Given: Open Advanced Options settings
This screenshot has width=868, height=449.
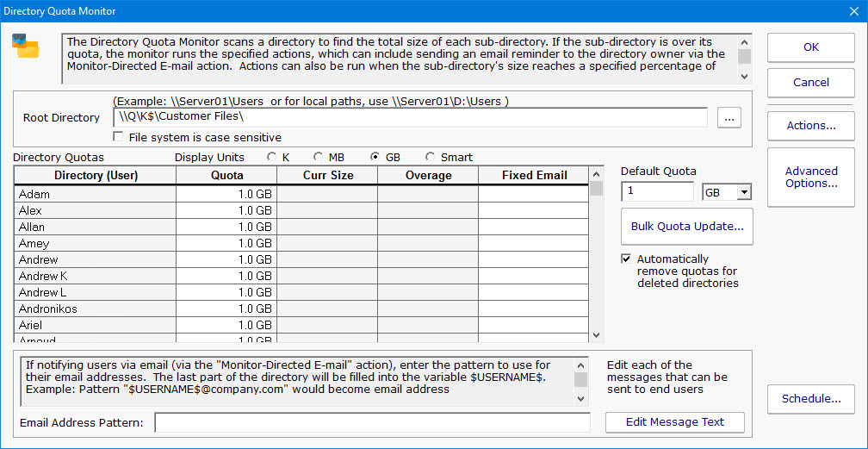Looking at the screenshot, I should click(x=810, y=177).
